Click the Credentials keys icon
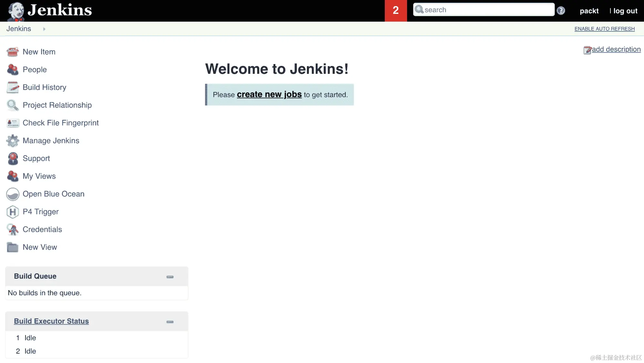Viewport: 644px width, 363px height. pyautogui.click(x=13, y=230)
